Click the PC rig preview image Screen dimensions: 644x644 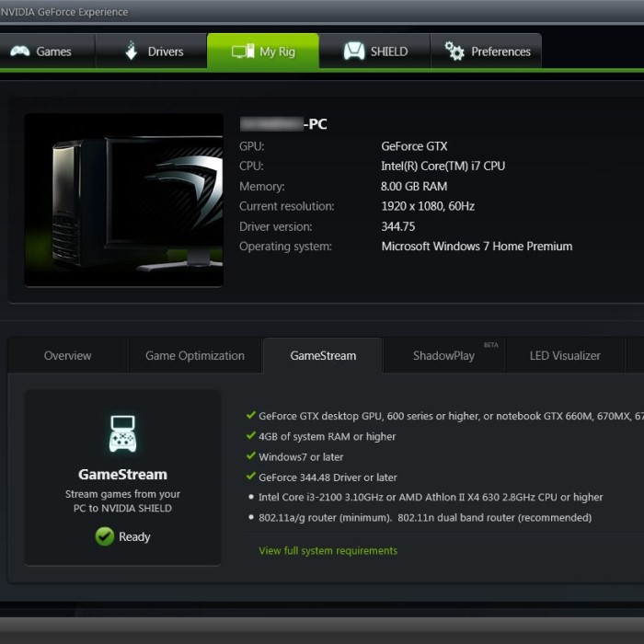click(123, 200)
